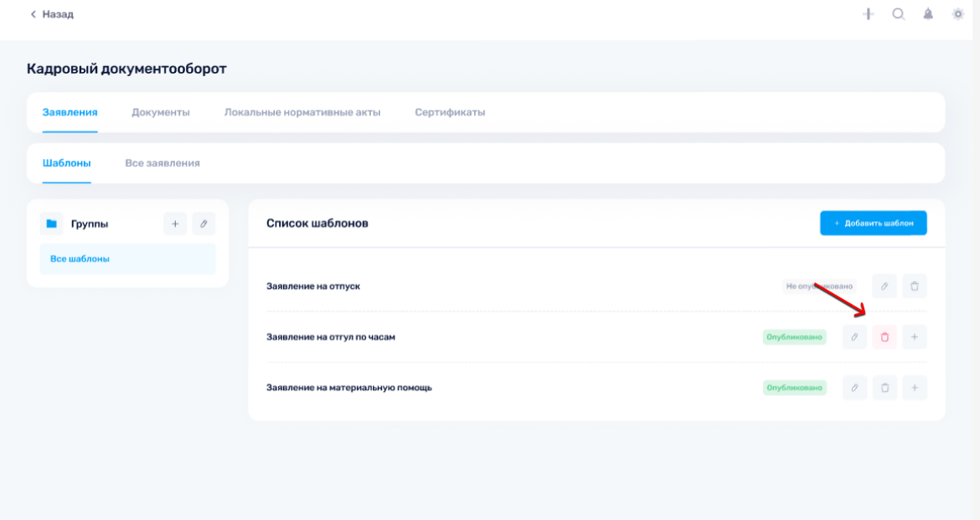Screen dimensions: 980x520
Task: Switch to the Документы tab
Action: tap(160, 112)
